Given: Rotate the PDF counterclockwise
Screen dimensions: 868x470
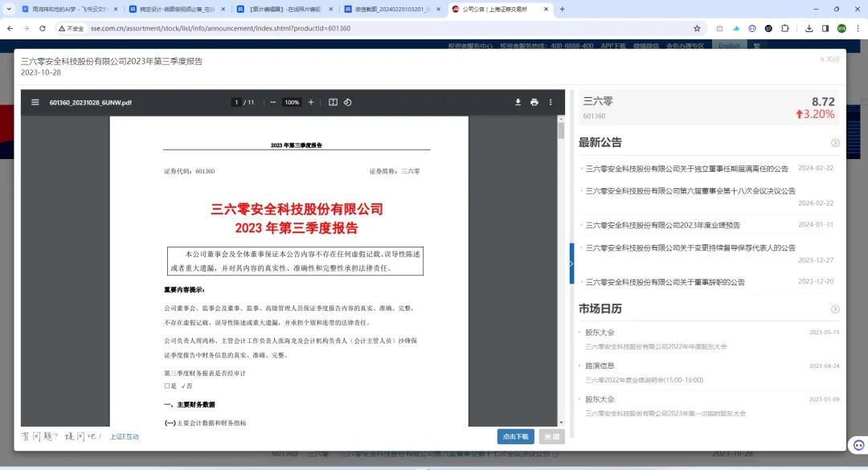Looking at the screenshot, I should pyautogui.click(x=348, y=103).
